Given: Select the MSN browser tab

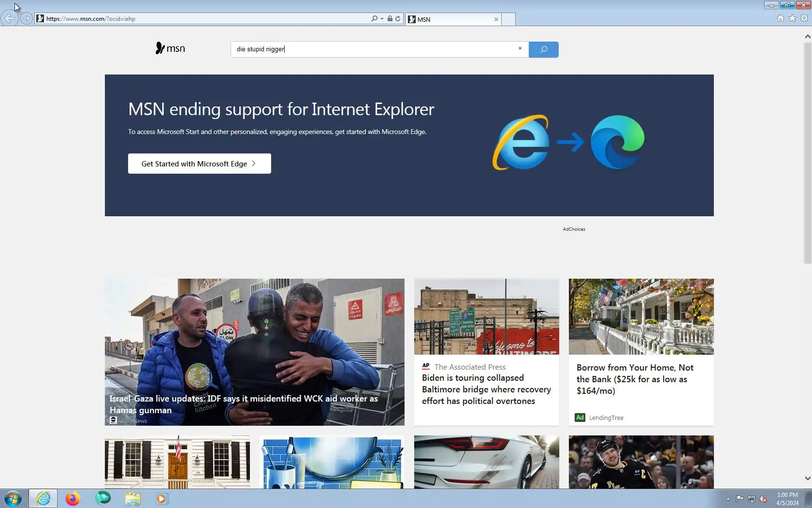Looking at the screenshot, I should 453,19.
